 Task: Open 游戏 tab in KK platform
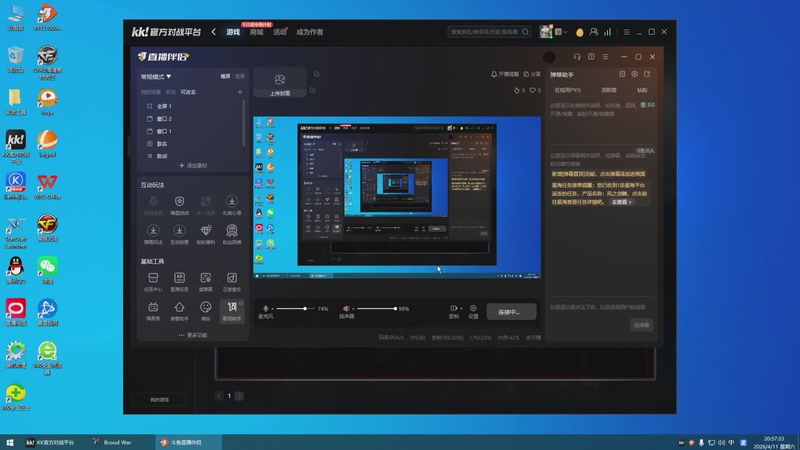point(233,32)
